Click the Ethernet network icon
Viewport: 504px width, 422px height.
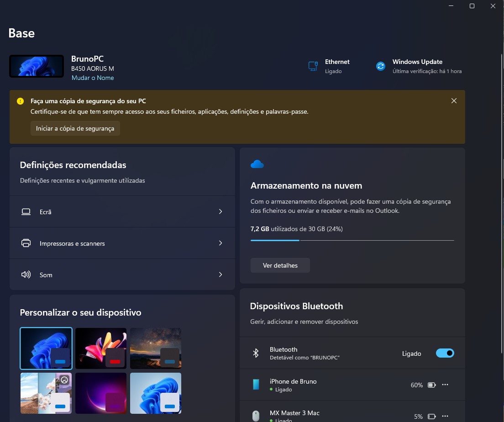click(x=312, y=66)
